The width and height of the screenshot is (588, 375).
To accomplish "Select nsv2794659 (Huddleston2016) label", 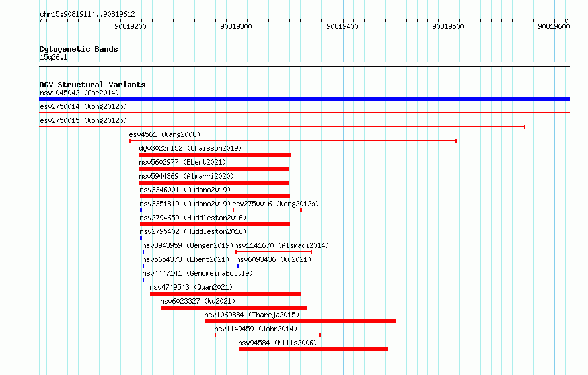I will pos(193,218).
